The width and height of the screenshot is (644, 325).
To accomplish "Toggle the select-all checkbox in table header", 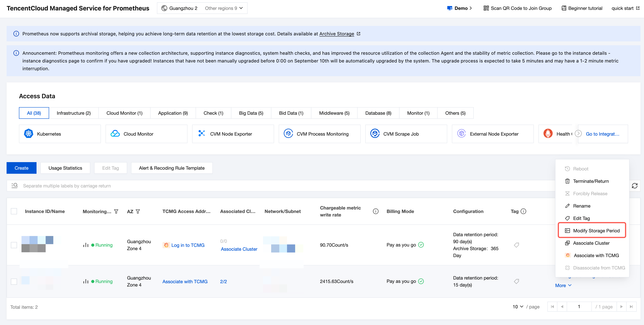I will pyautogui.click(x=14, y=211).
